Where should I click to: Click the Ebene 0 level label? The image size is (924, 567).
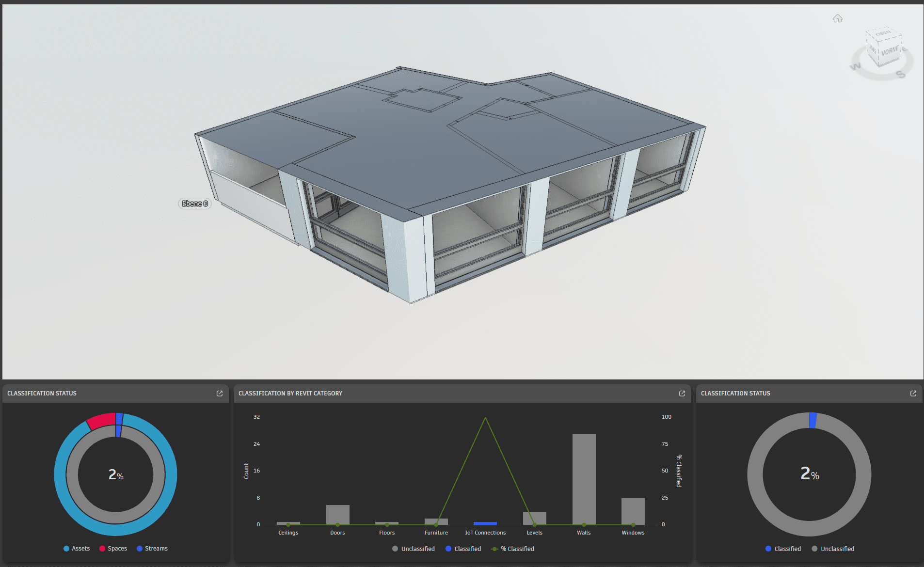[195, 204]
